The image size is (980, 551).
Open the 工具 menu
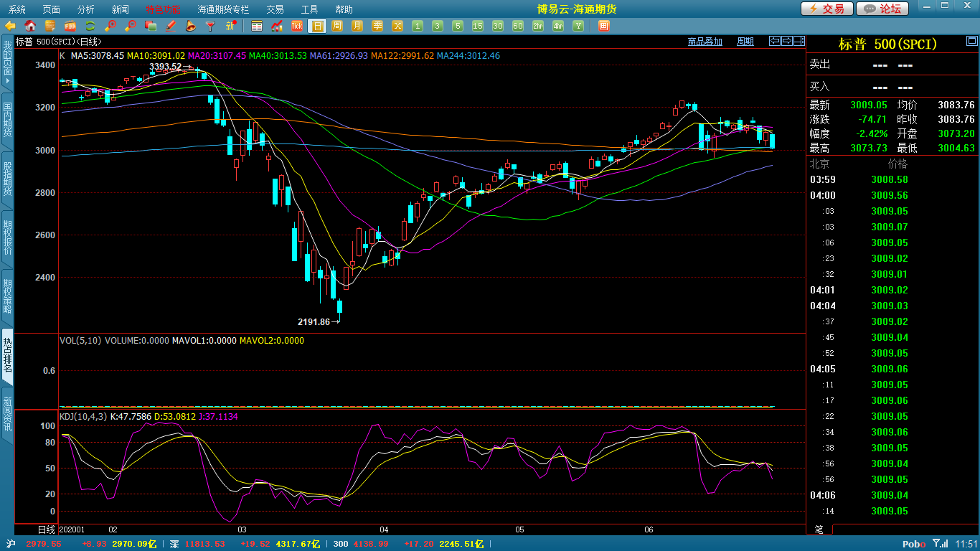(309, 9)
